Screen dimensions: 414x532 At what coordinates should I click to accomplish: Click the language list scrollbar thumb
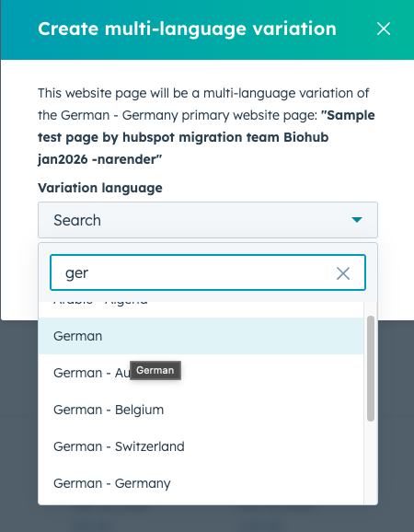point(371,368)
